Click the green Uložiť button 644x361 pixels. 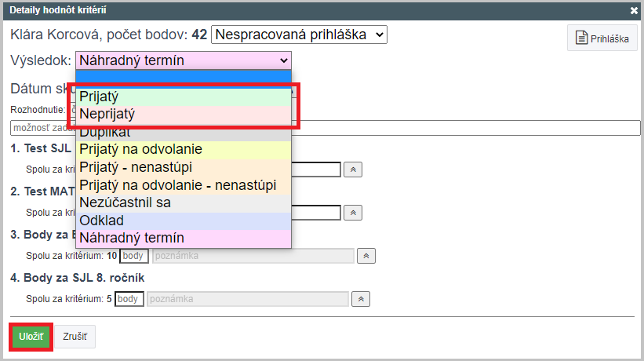coord(31,337)
